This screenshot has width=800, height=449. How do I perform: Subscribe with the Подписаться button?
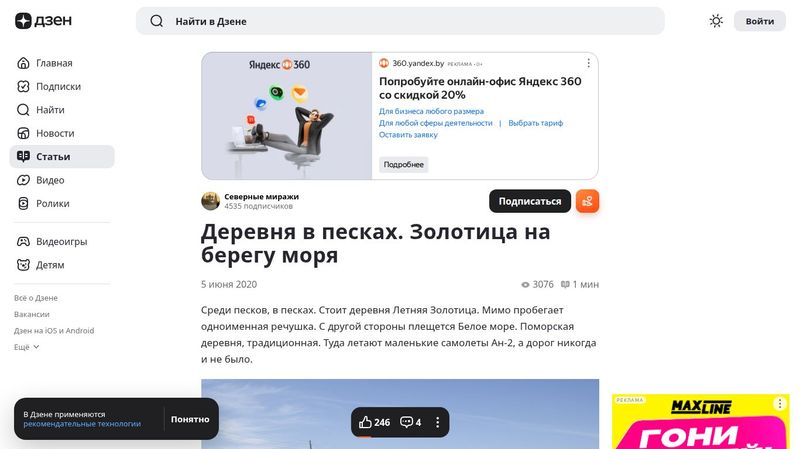[529, 201]
